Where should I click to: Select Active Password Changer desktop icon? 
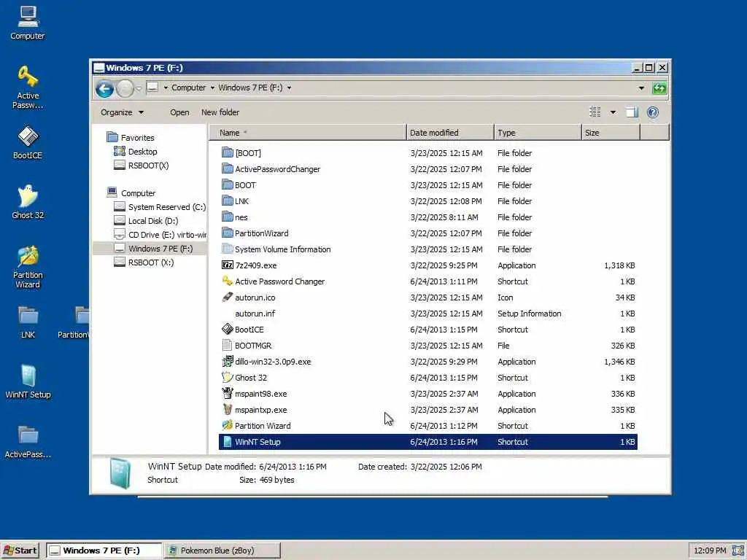click(28, 87)
